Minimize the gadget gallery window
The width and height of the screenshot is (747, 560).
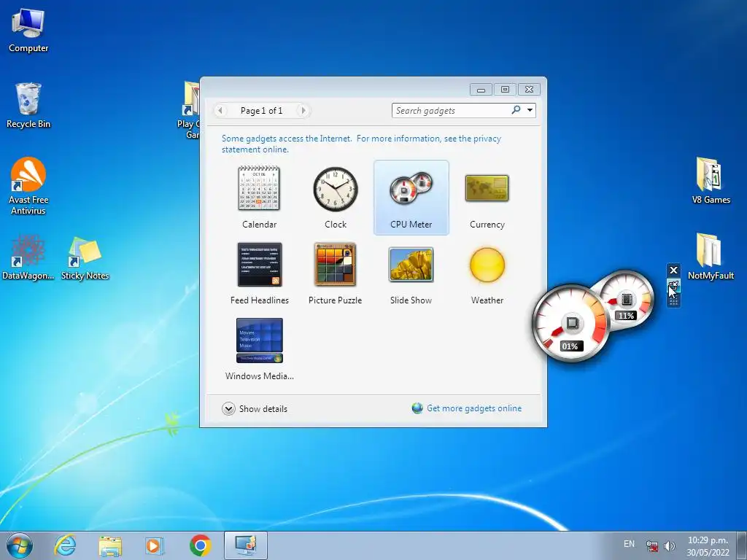point(481,90)
